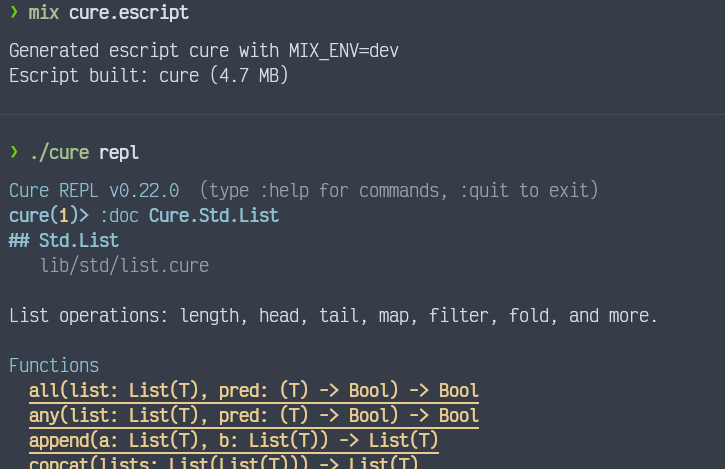Open the append(a, b) function link
This screenshot has height=469, width=725.
pyautogui.click(x=233, y=441)
